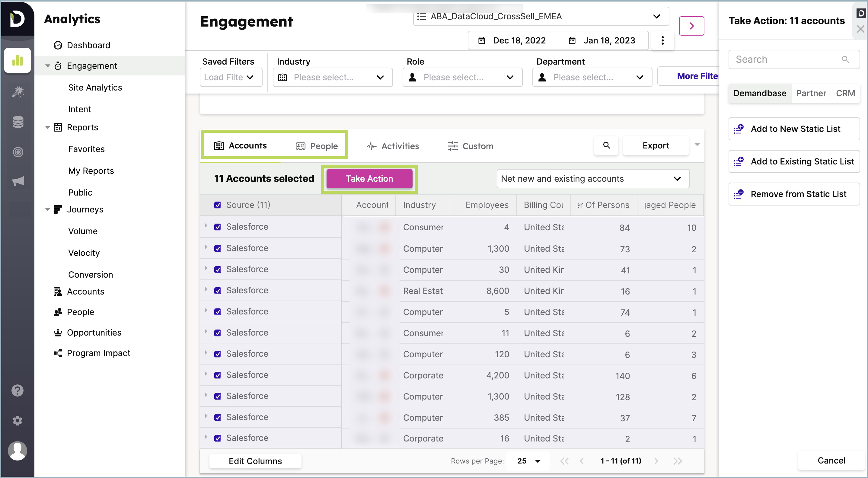The height and width of the screenshot is (478, 868).
Task: Open the start date calendar Dec 18, 2022
Action: (513, 40)
